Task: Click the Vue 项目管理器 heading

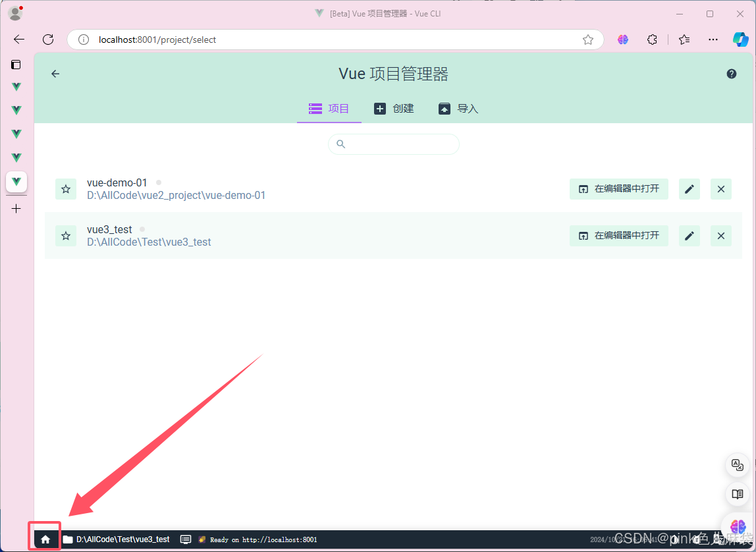Action: click(x=393, y=74)
